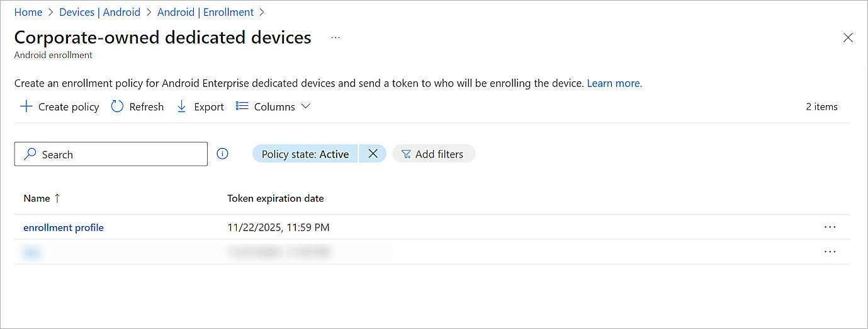Click the 2 items count label

point(821,107)
